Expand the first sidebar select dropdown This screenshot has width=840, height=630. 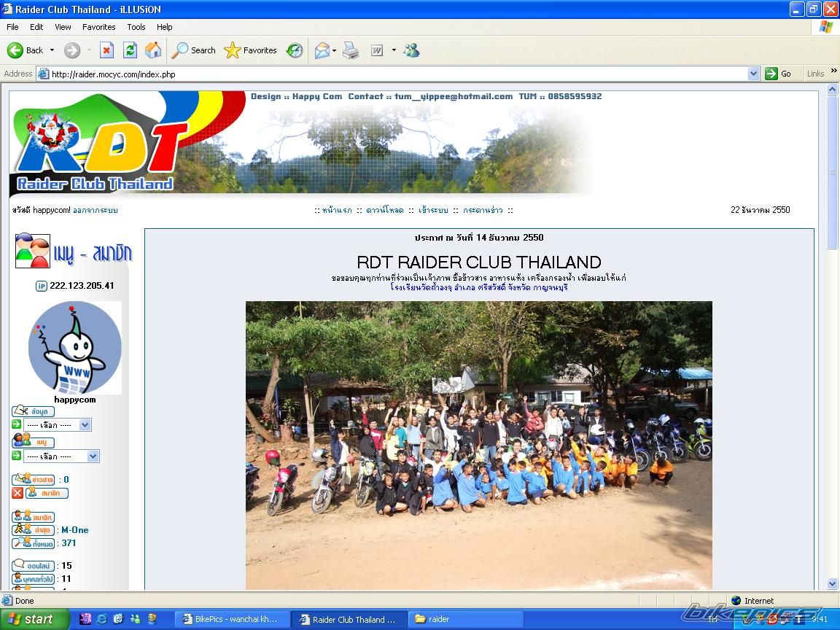(x=85, y=425)
